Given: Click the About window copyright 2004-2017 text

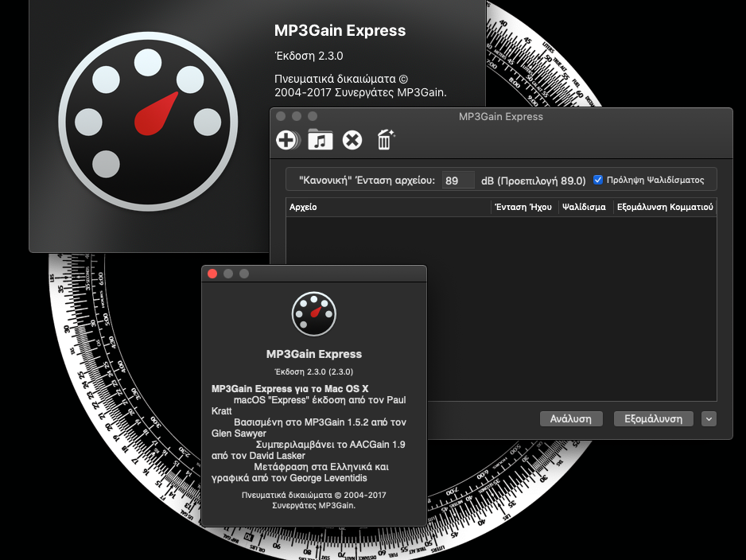Looking at the screenshot, I should click(x=314, y=500).
